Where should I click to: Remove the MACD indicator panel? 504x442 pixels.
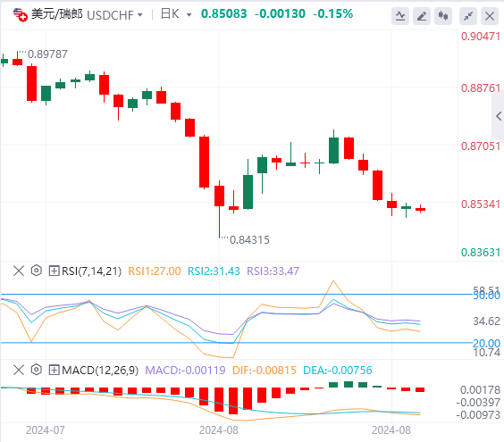(x=19, y=370)
